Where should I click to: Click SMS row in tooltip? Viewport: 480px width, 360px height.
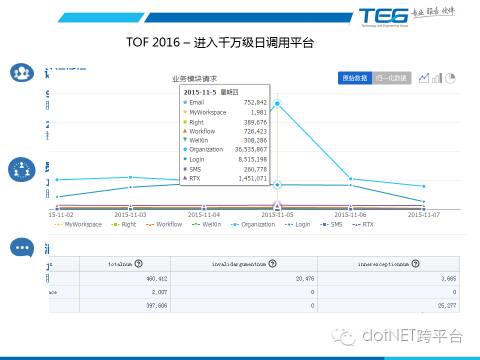[225, 169]
